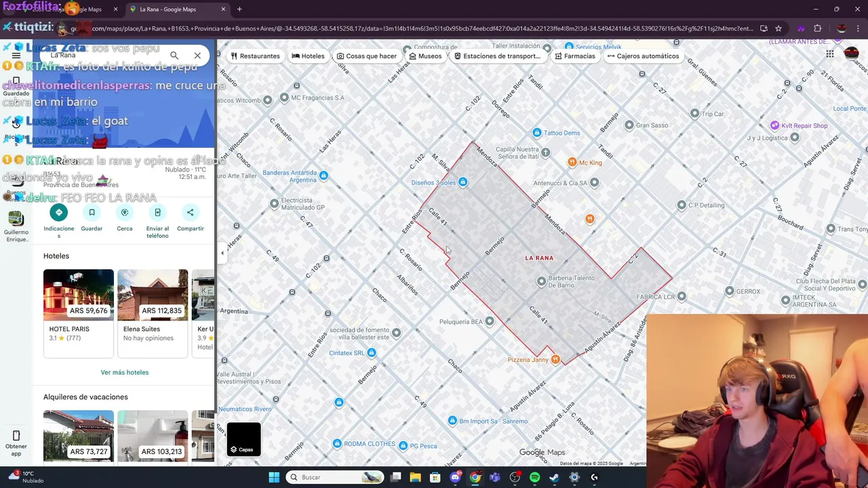Open the HOTEL PARIS card thumbnail

(x=79, y=295)
